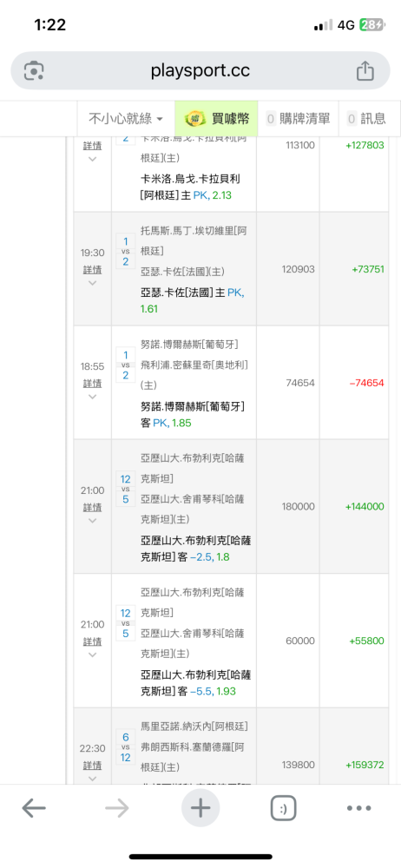Open a new tab with the plus button
The height and width of the screenshot is (868, 401).
coord(200,809)
